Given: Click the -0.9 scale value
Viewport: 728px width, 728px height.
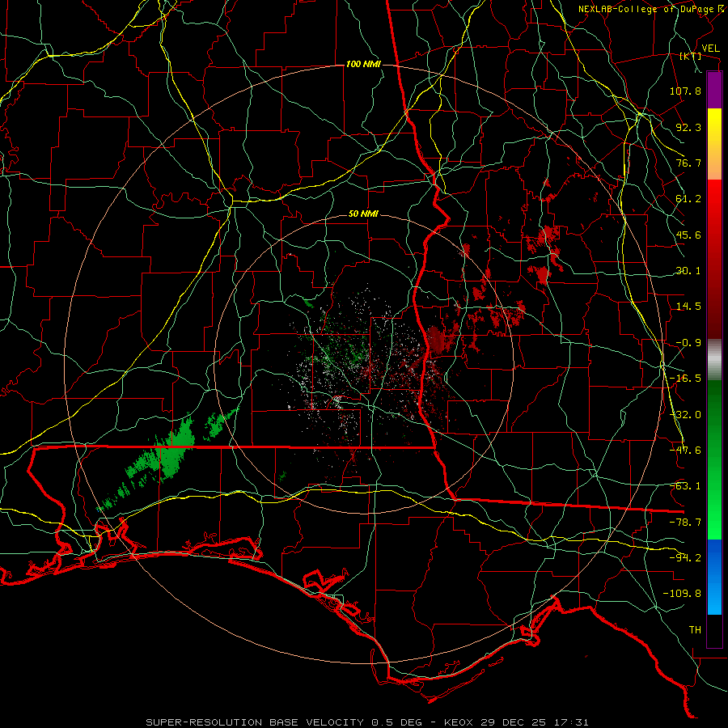Looking at the screenshot, I should 688,343.
